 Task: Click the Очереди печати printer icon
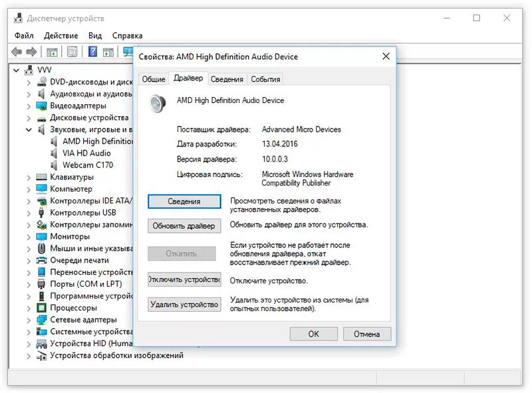point(41,260)
